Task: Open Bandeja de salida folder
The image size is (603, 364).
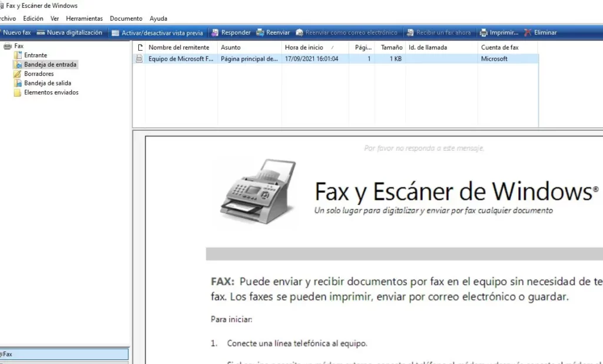Action: [47, 83]
